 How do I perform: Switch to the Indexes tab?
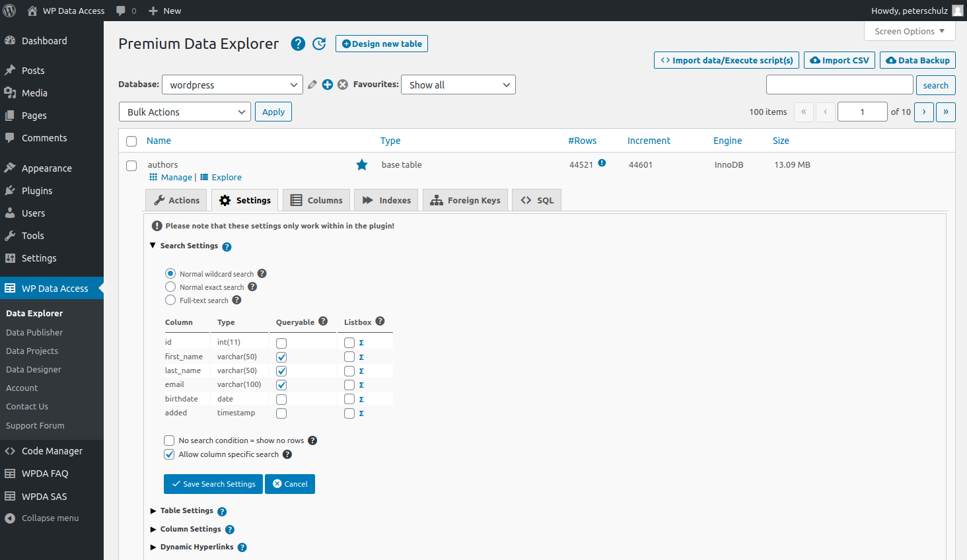pos(386,200)
